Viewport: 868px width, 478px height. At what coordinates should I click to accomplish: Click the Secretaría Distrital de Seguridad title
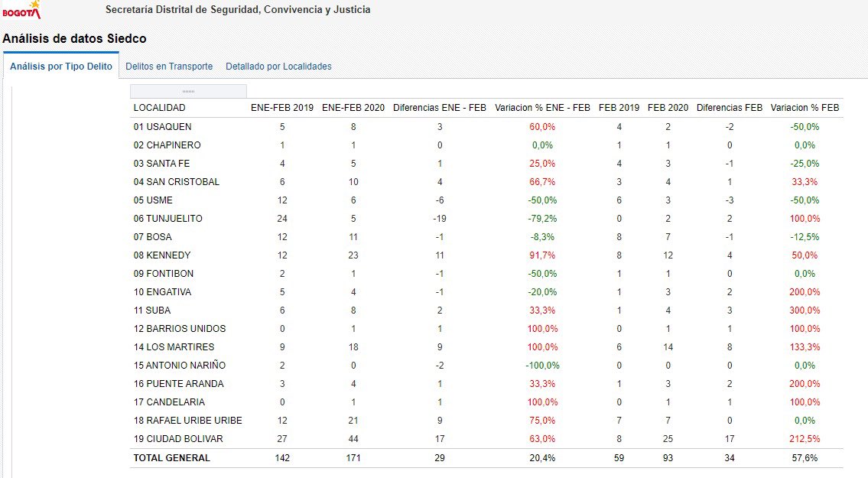point(238,9)
